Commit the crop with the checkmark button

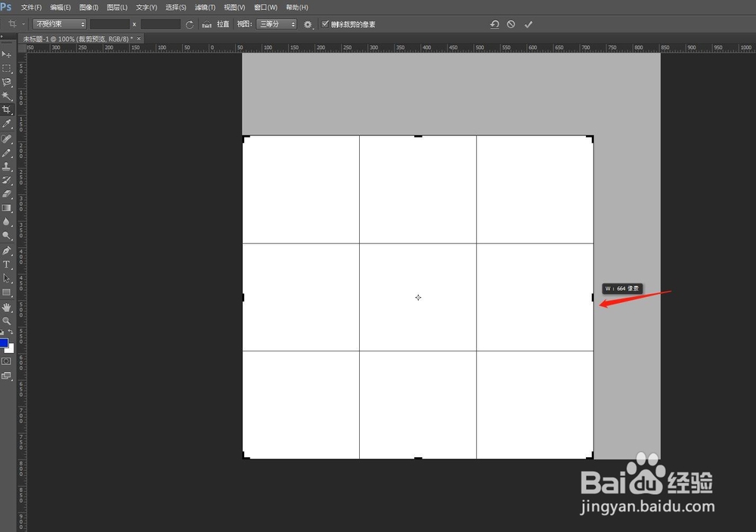[x=528, y=23]
